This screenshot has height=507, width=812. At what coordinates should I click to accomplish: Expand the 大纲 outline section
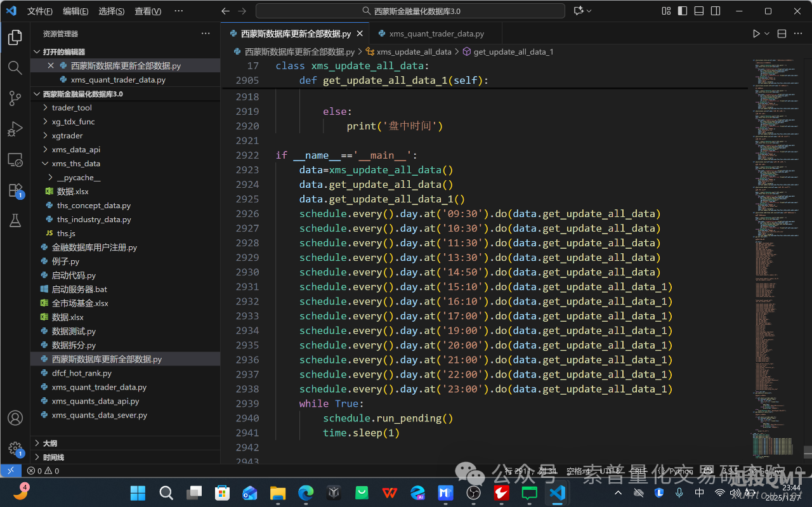(x=49, y=443)
